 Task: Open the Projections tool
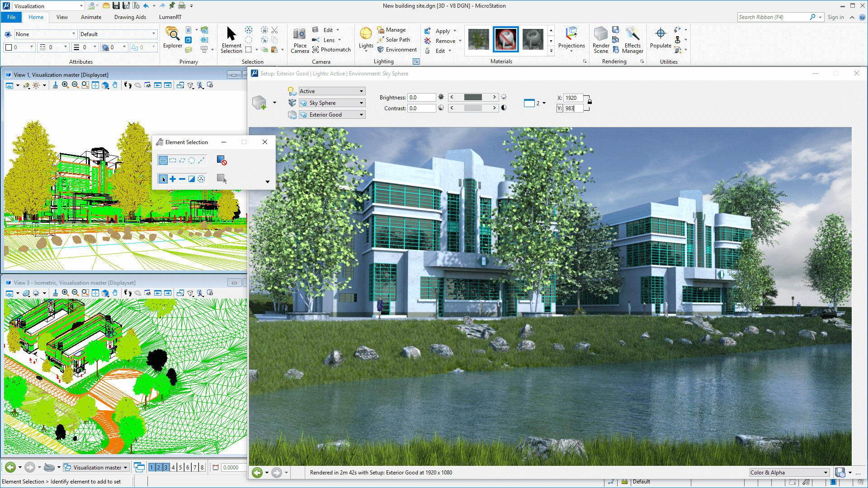pyautogui.click(x=571, y=38)
